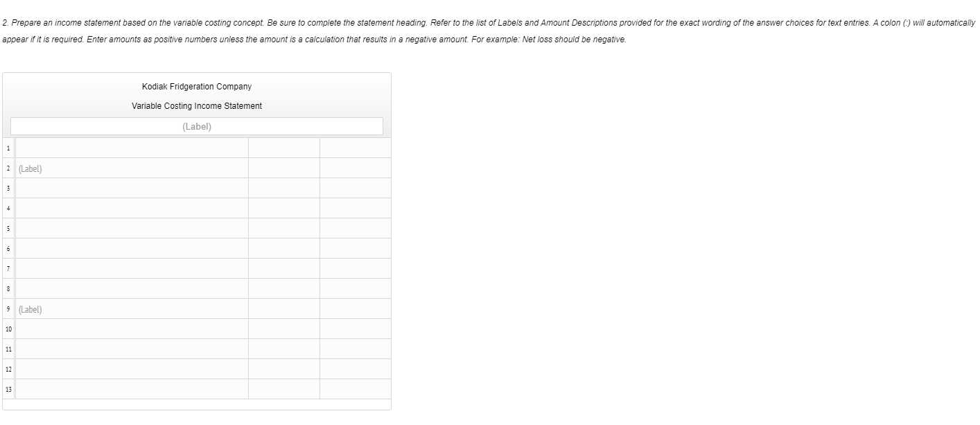Click the row 1 description cell
Viewport: 980px width, 425px height.
pos(132,148)
